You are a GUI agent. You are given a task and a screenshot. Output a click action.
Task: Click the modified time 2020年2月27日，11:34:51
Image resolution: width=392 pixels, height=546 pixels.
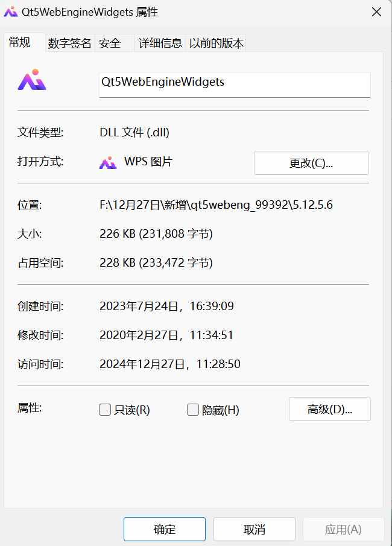pos(166,335)
